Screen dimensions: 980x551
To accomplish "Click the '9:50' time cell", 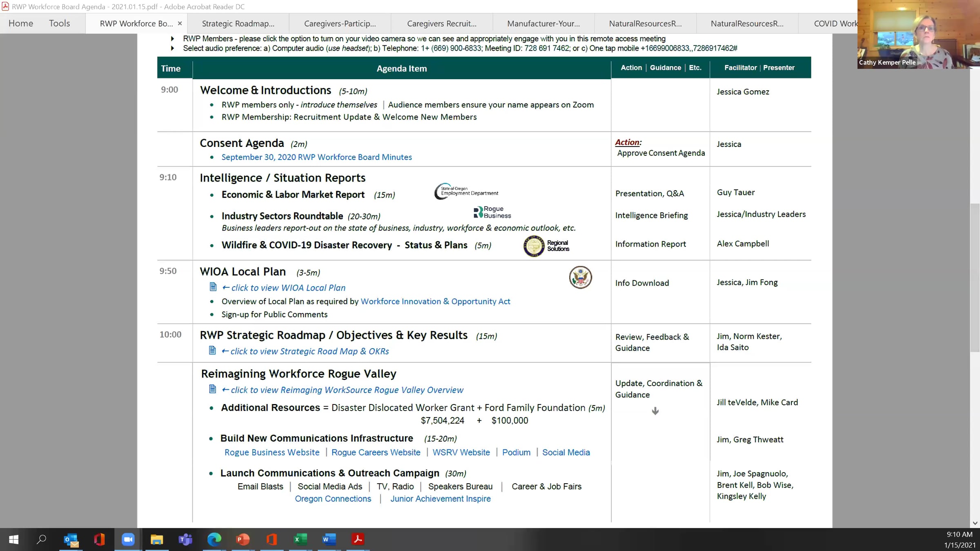I will point(168,271).
